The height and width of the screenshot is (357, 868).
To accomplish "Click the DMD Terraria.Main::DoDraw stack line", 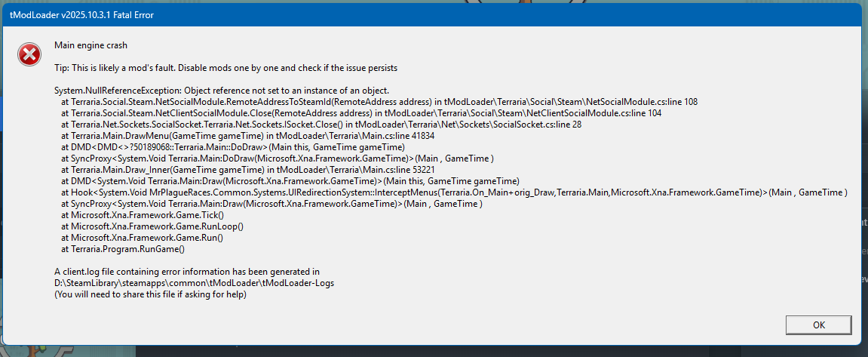I will coord(234,147).
